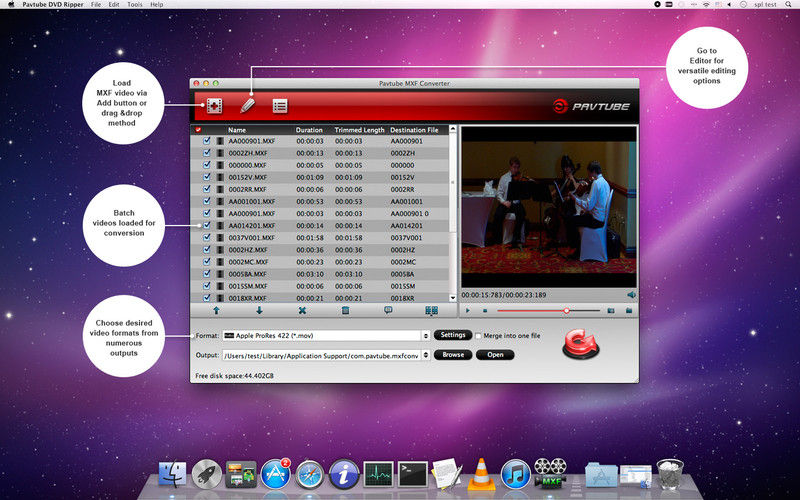Open Launchpad rocket in dock

(207, 474)
